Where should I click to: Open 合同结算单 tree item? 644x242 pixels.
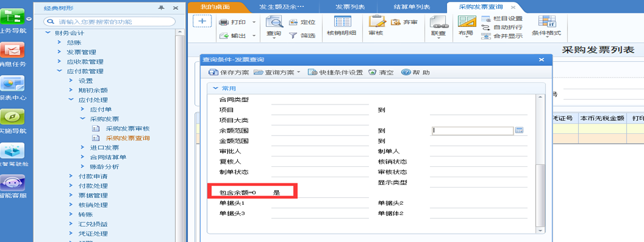pos(108,157)
